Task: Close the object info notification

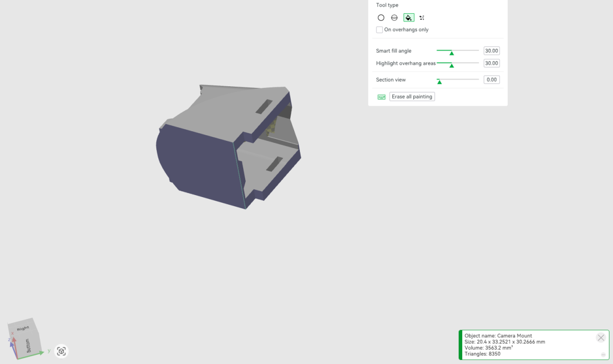Action: [x=601, y=337]
